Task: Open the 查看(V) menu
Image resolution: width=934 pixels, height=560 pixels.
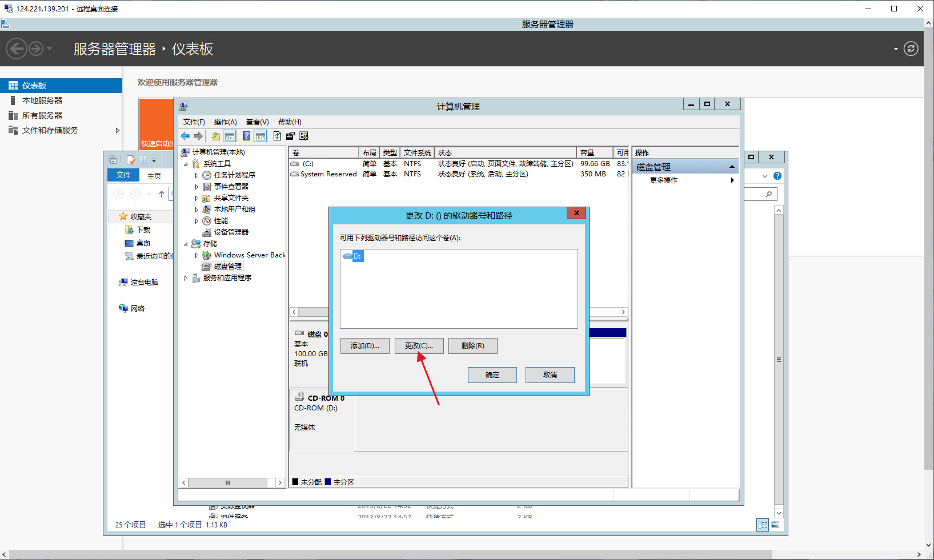Action: pos(257,122)
